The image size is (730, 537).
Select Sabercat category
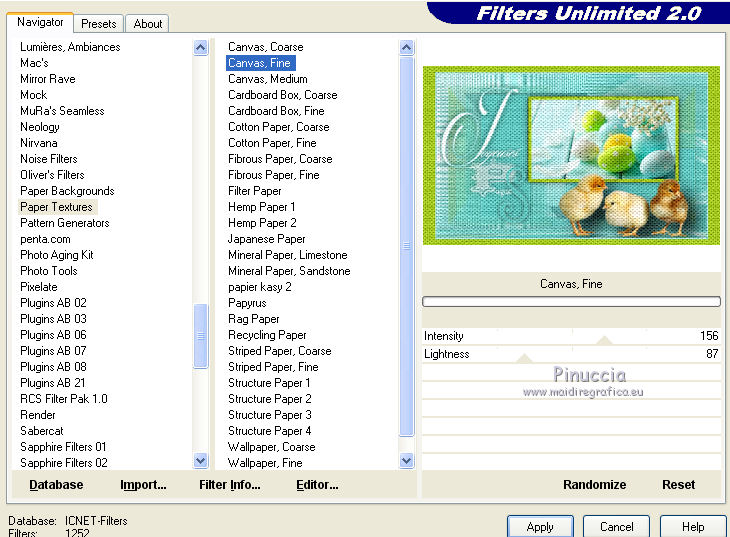(x=41, y=431)
